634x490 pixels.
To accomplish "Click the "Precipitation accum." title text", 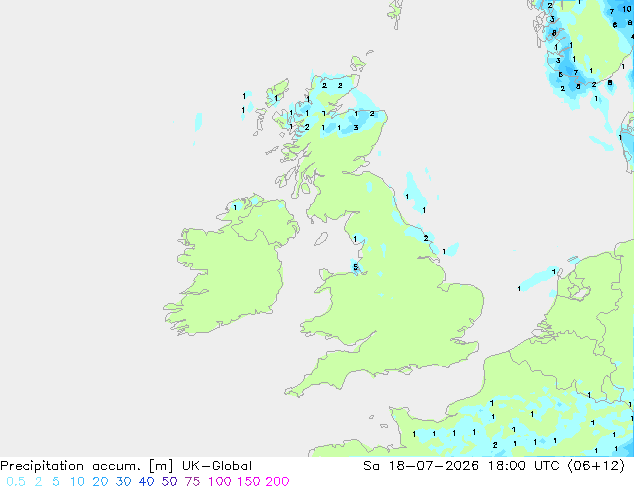I will pyautogui.click(x=70, y=466).
